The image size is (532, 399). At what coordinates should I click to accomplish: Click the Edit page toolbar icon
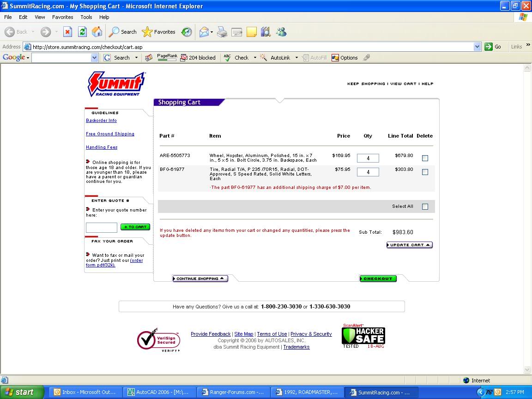tap(236, 32)
